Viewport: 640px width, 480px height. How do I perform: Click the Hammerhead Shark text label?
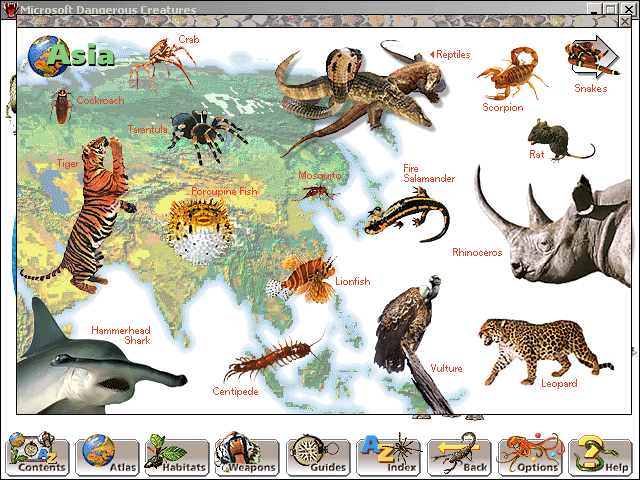121,335
